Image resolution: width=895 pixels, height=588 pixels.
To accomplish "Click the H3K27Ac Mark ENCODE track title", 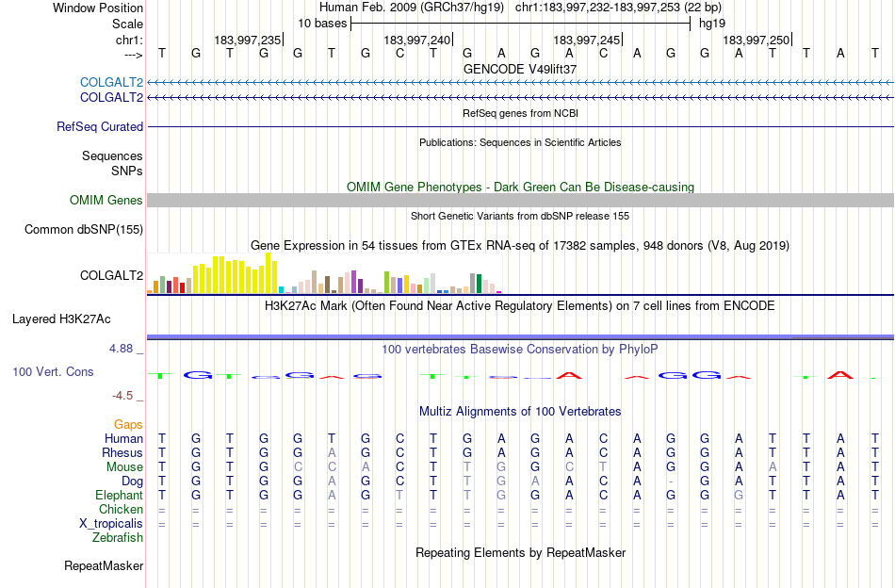I will pos(520,306).
